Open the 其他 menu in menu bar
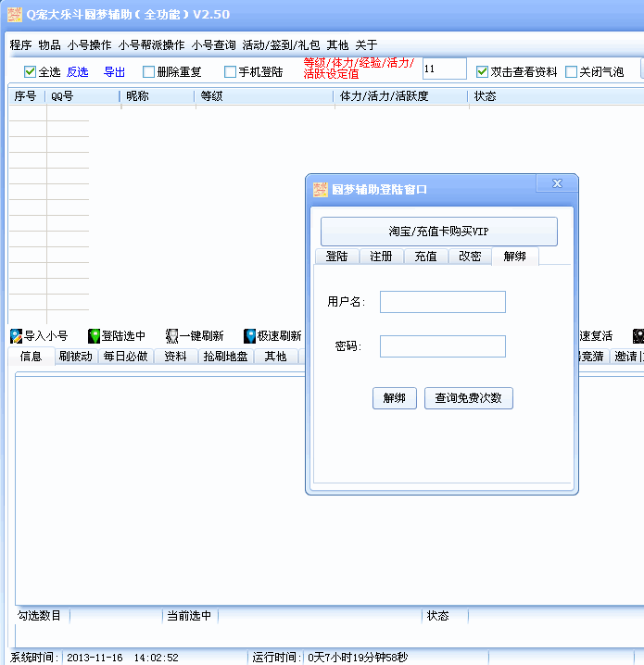This screenshot has width=644, height=665. [337, 45]
